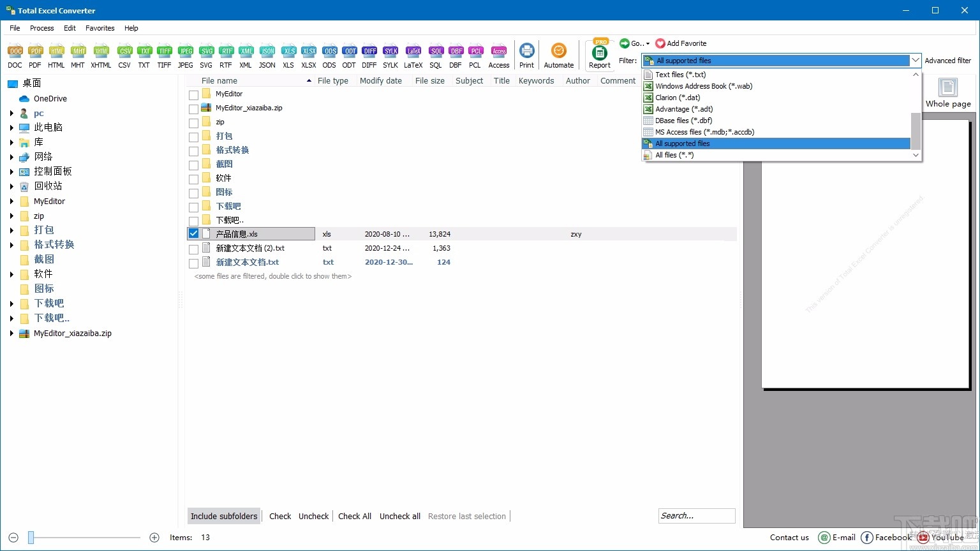
Task: Tick the checkbox for MyEditor folder
Action: [193, 94]
